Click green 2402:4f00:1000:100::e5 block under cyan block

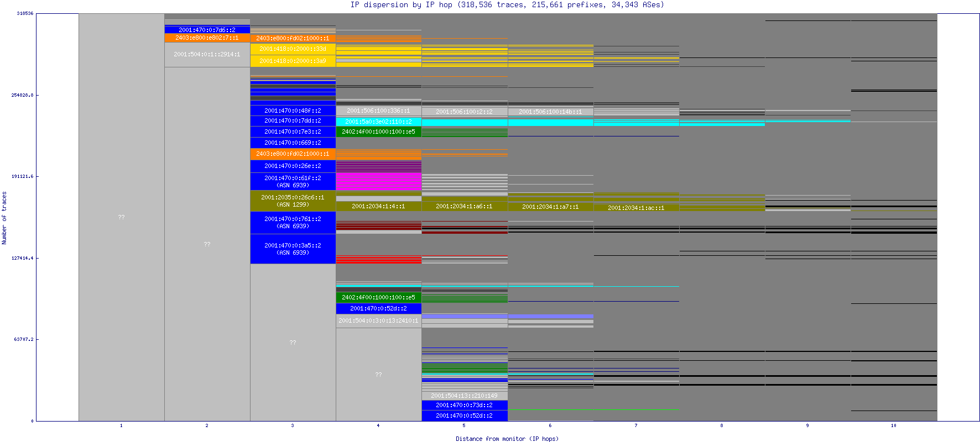pos(378,132)
